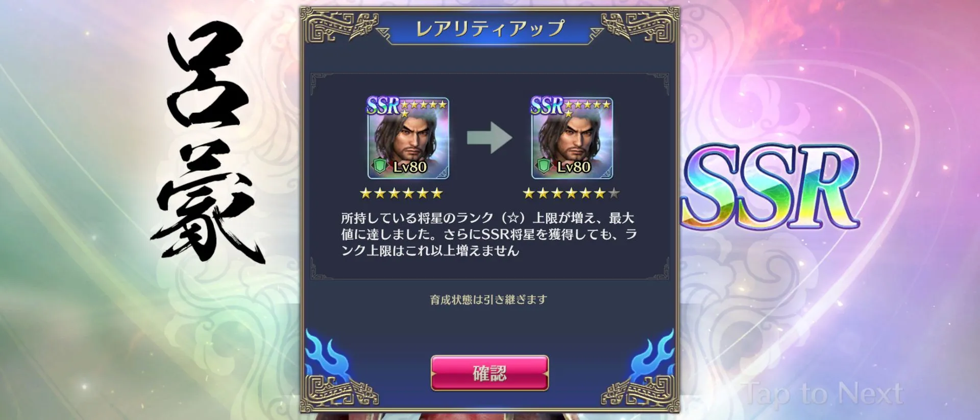
Task: Click the Lv80 label on right portrait
Action: click(574, 167)
